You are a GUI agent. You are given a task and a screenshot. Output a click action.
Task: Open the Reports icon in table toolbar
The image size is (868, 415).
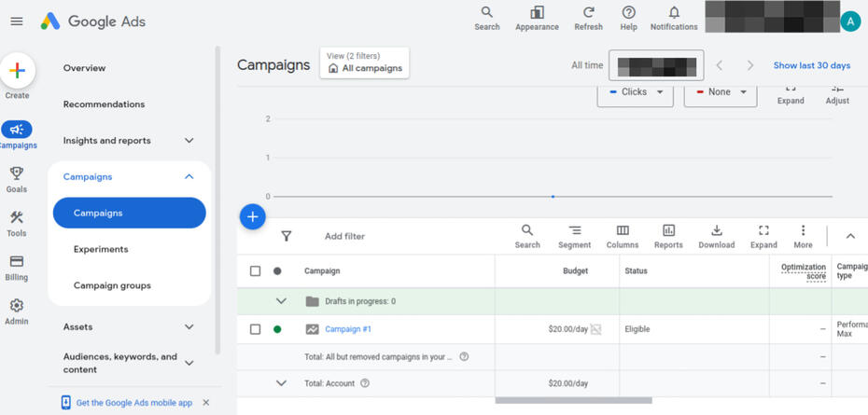668,231
